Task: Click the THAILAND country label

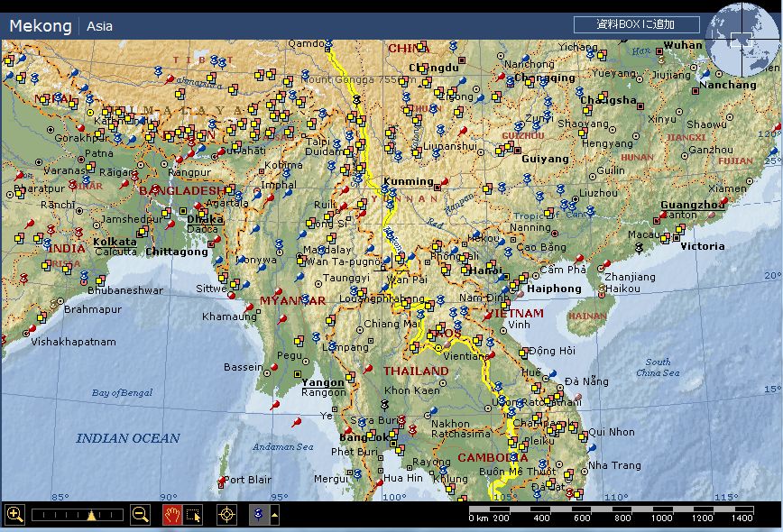Action: (x=416, y=371)
